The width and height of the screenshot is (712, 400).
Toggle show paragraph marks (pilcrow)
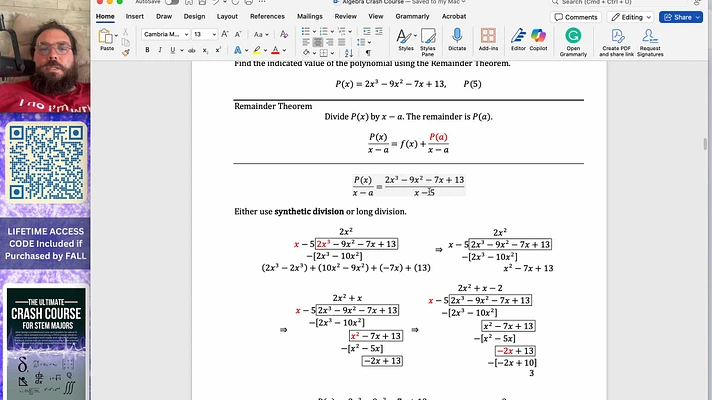[368, 53]
